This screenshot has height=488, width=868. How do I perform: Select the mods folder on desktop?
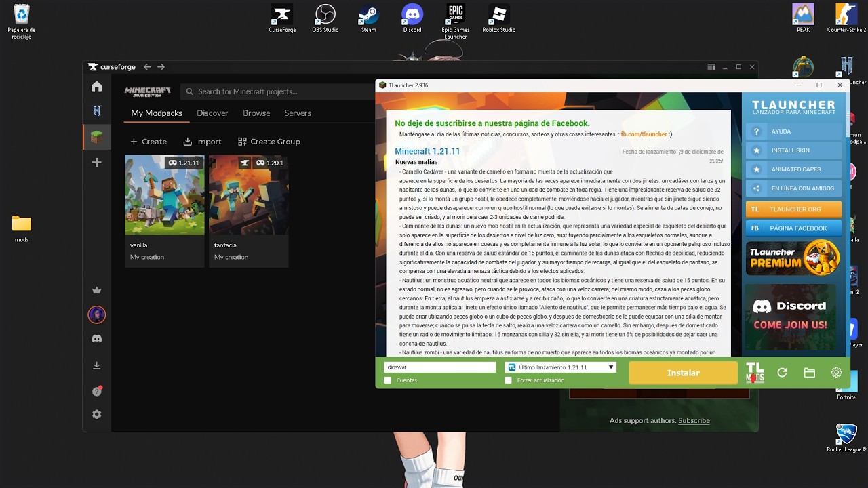coord(22,229)
